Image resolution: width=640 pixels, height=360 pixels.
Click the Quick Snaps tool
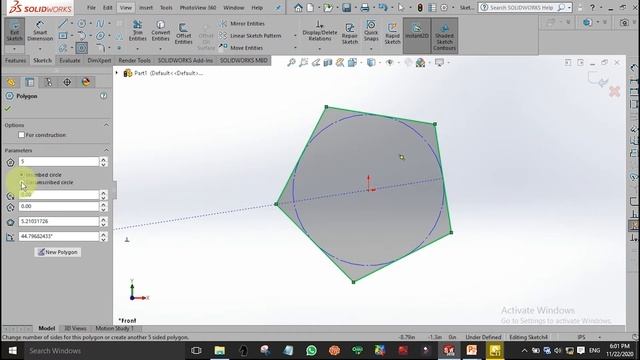(x=371, y=31)
